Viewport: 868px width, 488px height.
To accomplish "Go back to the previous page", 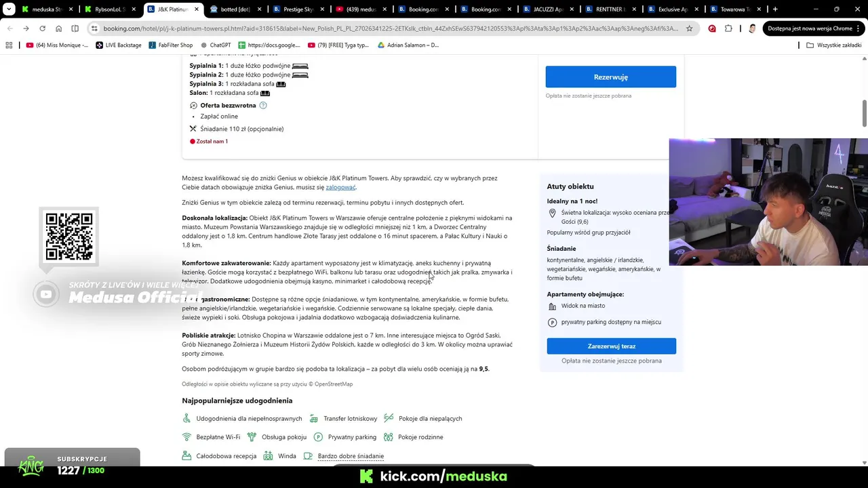I will [9, 28].
